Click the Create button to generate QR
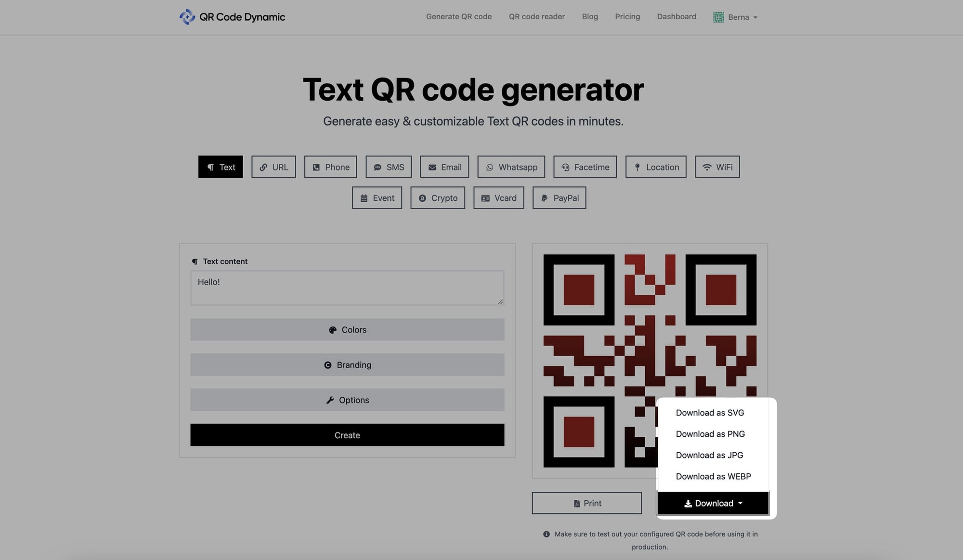963x560 pixels. click(347, 435)
